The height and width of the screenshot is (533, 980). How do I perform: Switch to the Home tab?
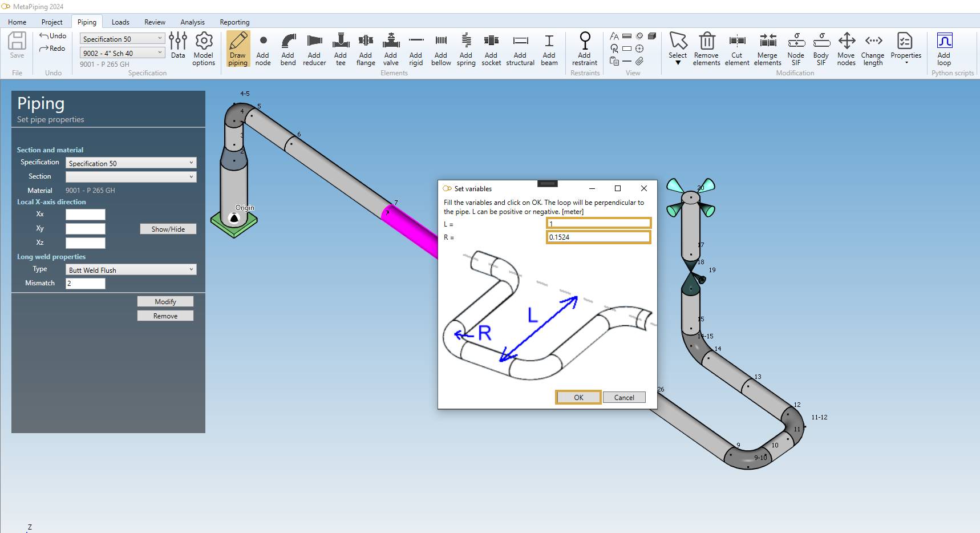pyautogui.click(x=17, y=22)
